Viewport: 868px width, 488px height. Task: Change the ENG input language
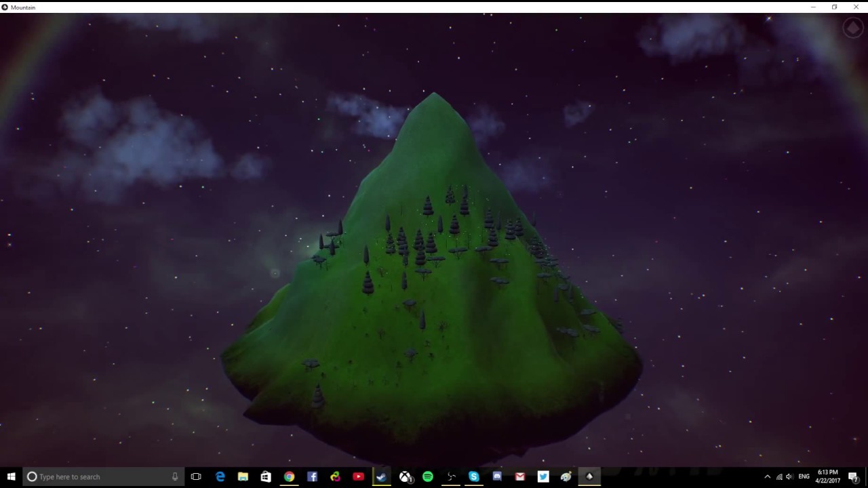(804, 476)
